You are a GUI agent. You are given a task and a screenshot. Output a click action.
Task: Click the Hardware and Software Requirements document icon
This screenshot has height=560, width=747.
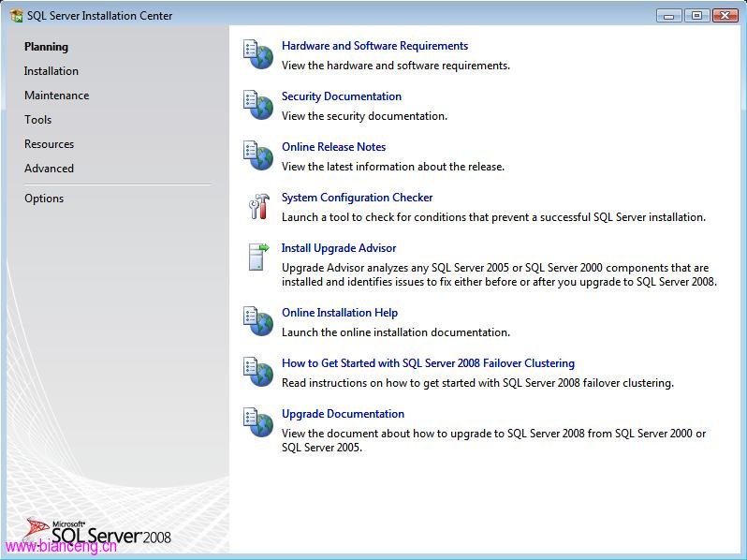258,55
